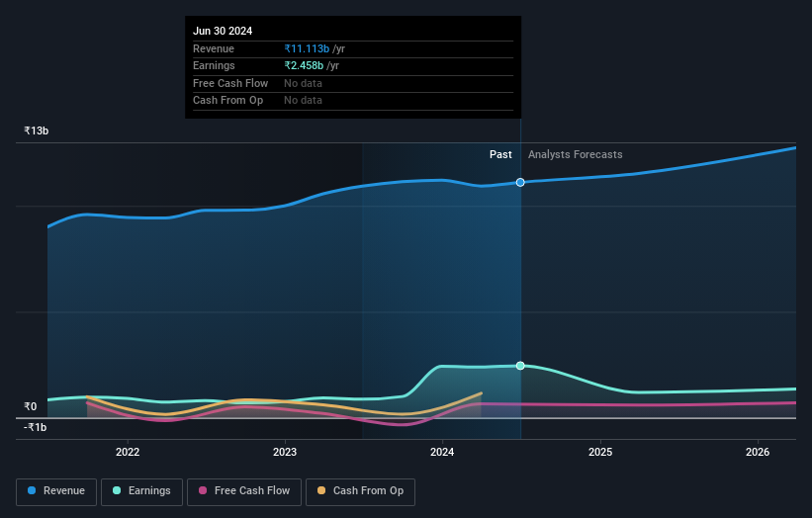This screenshot has height=518, width=812.
Task: Toggle the Revenue legend series
Action: (x=56, y=491)
